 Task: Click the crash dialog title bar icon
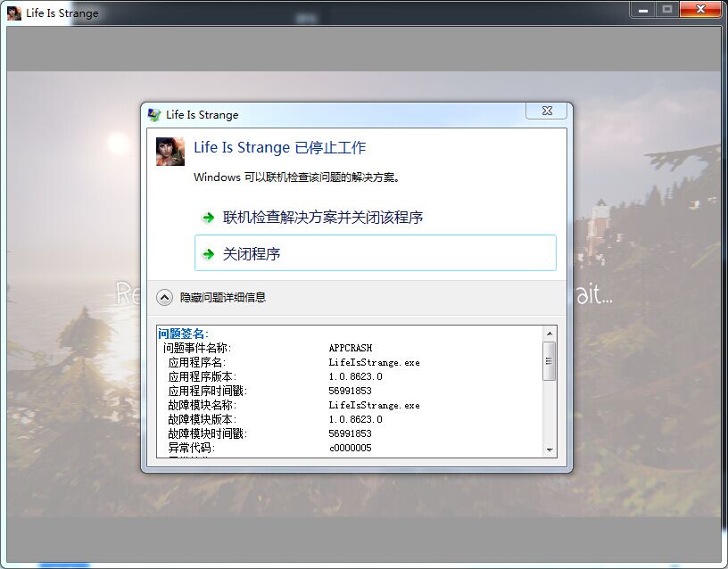click(154, 115)
